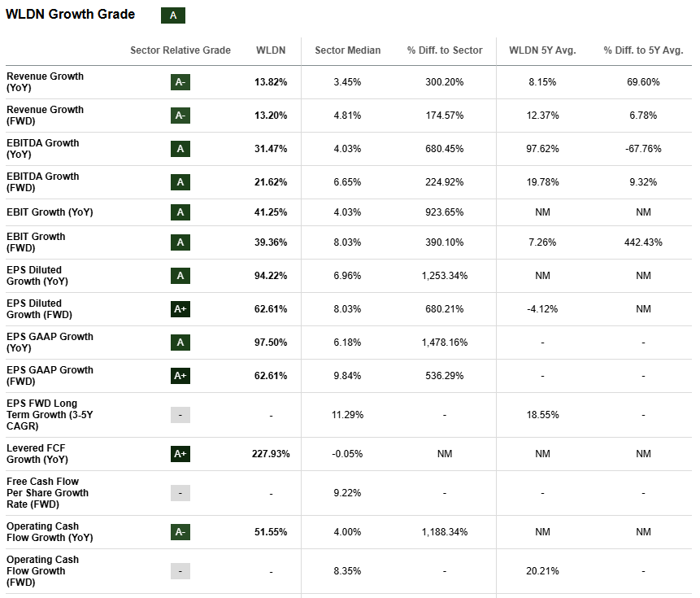Click the A grade badge for EBITDA Growth (YoY)
The image size is (700, 598).
tap(180, 149)
